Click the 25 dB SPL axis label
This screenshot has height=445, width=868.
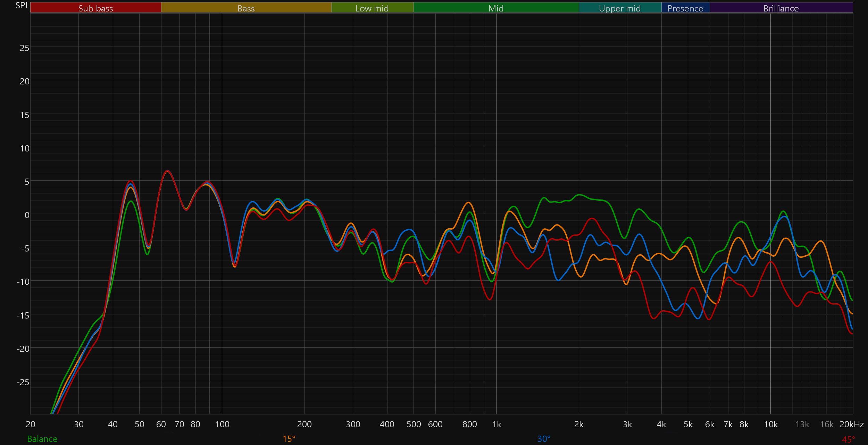(x=24, y=48)
